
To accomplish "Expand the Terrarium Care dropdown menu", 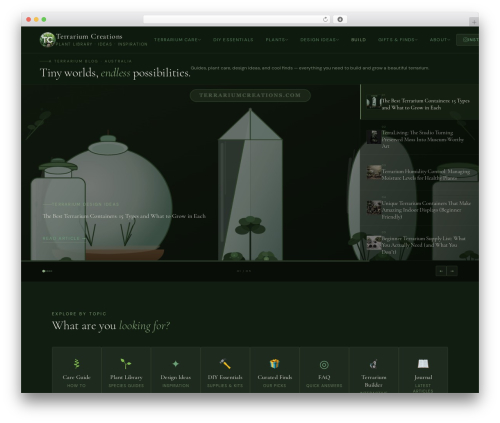I will tap(177, 40).
